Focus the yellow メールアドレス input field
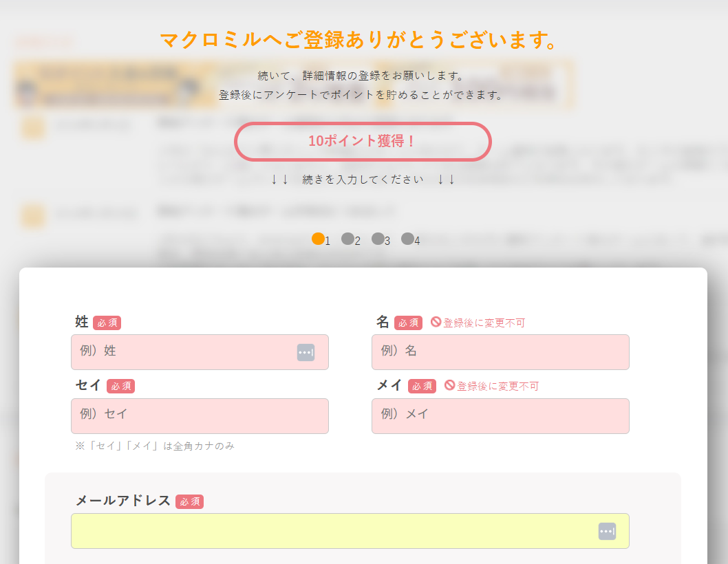Viewport: 728px width, 564px height. pyautogui.click(x=330, y=531)
